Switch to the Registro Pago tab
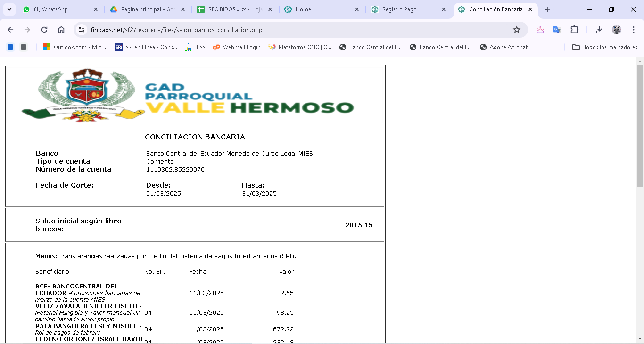Image resolution: width=644 pixels, height=344 pixels. [399, 9]
